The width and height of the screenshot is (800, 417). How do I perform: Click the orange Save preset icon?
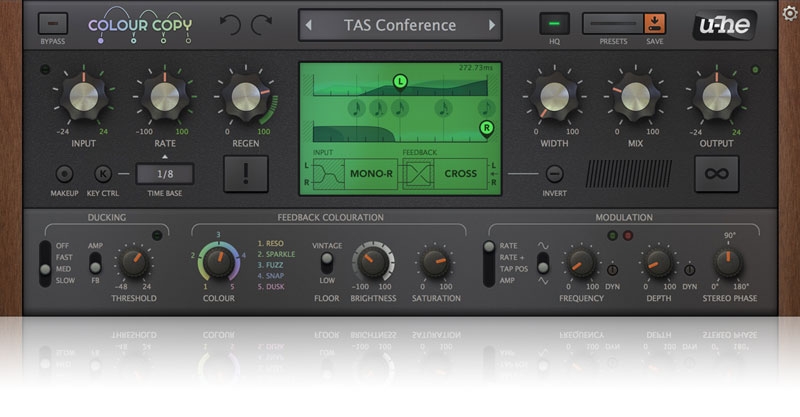coord(655,23)
